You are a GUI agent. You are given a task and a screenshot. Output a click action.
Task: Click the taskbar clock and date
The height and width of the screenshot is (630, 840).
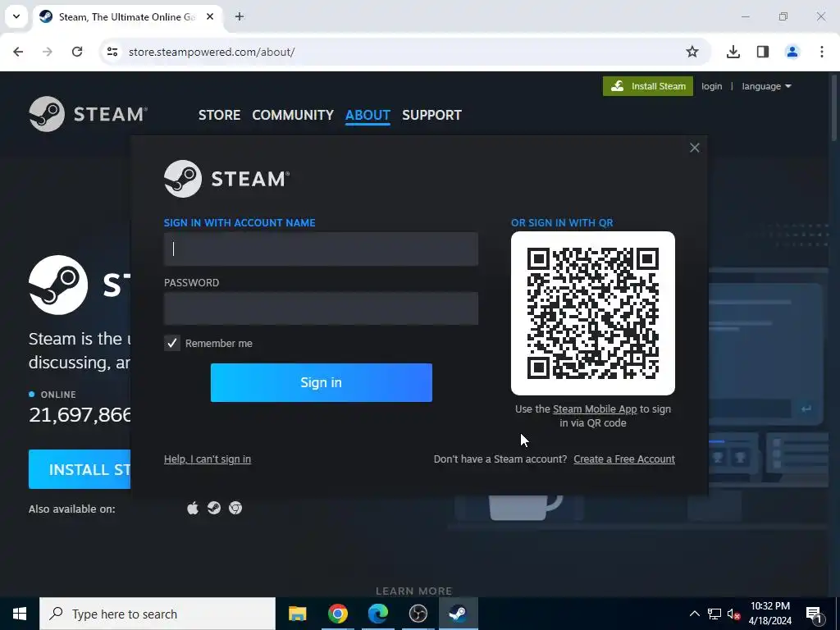[769, 614]
